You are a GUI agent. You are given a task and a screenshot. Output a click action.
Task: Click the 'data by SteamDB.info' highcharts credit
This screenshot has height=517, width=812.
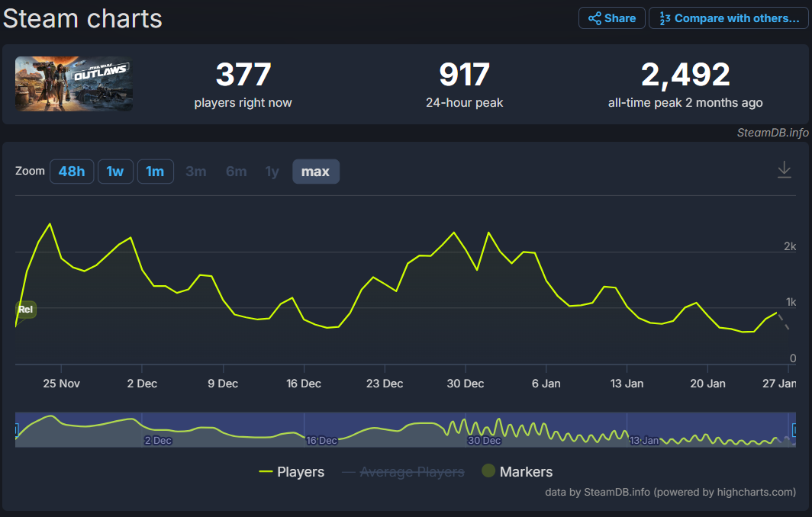[670, 492]
